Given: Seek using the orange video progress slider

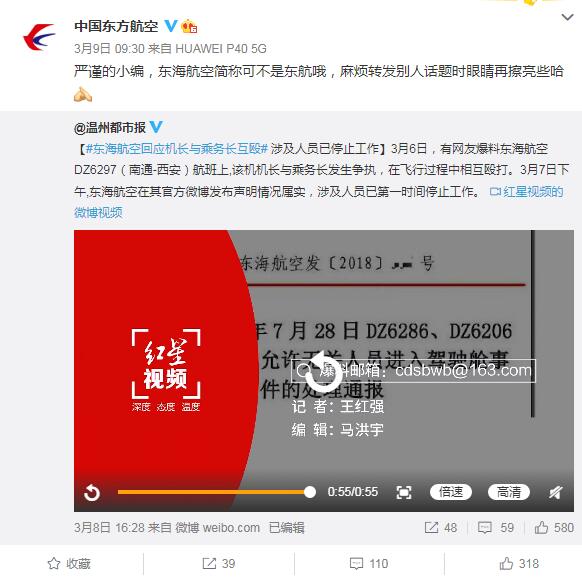Looking at the screenshot, I should pyautogui.click(x=217, y=492).
